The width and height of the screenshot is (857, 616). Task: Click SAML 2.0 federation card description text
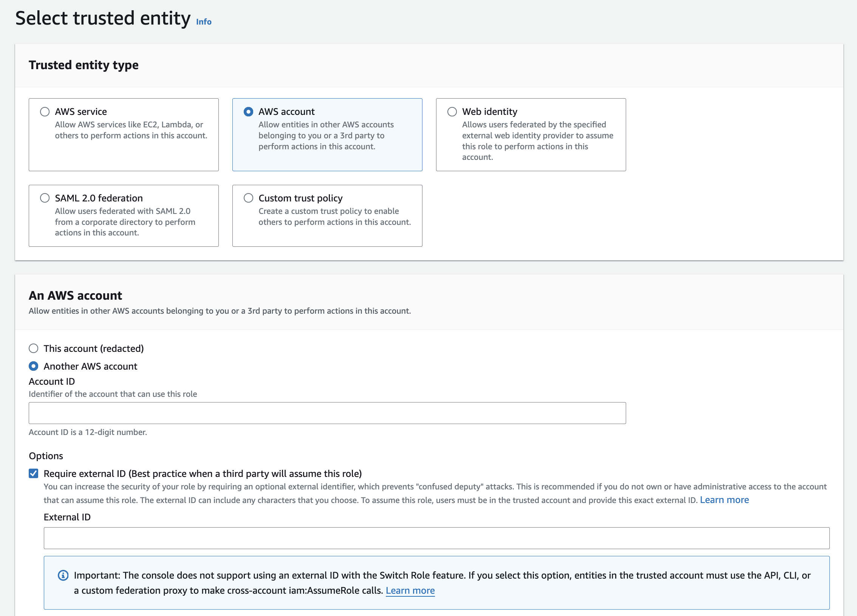coord(125,222)
